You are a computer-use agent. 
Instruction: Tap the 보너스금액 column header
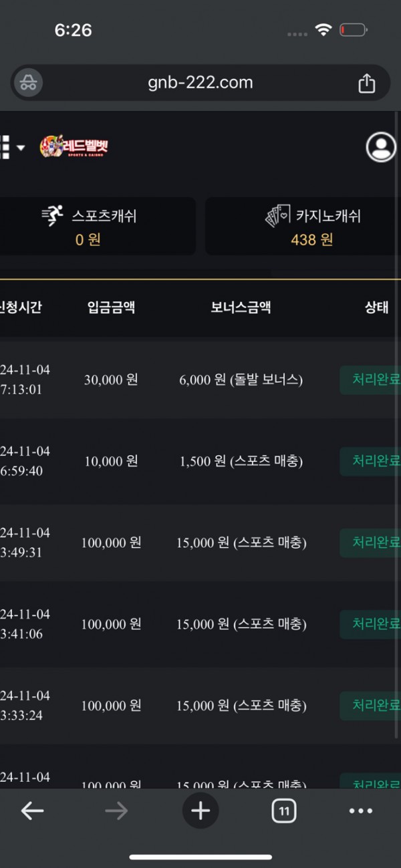point(241,307)
